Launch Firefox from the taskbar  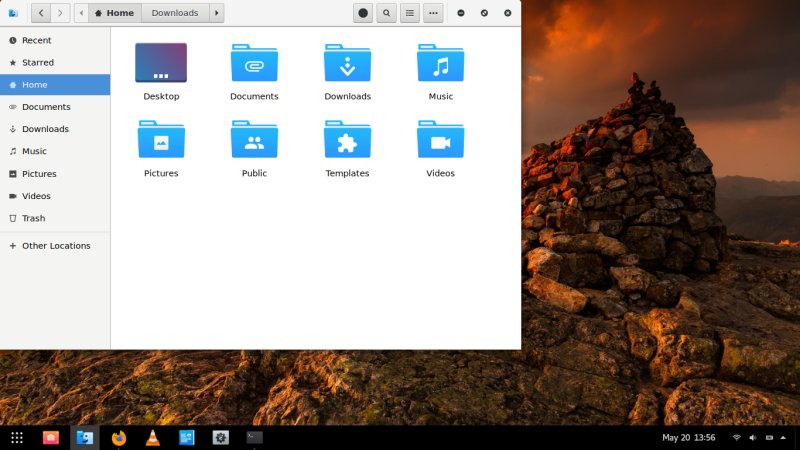[x=119, y=437]
